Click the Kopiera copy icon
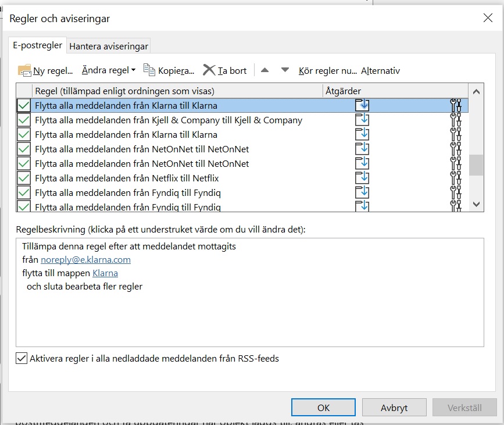 click(149, 70)
